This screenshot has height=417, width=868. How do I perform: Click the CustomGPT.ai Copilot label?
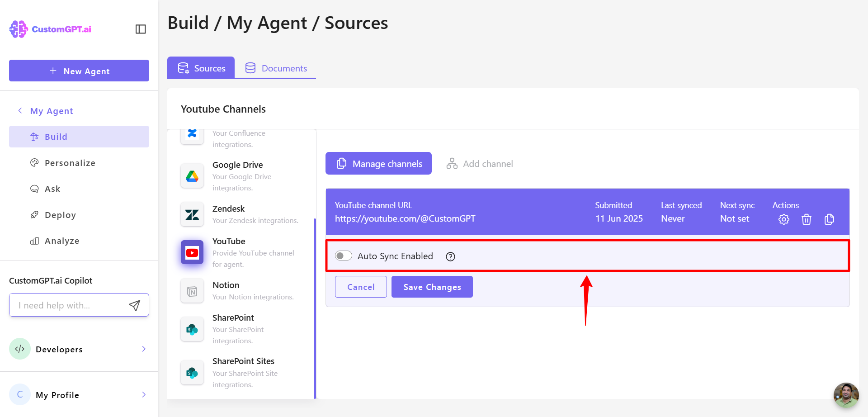pyautogui.click(x=51, y=280)
